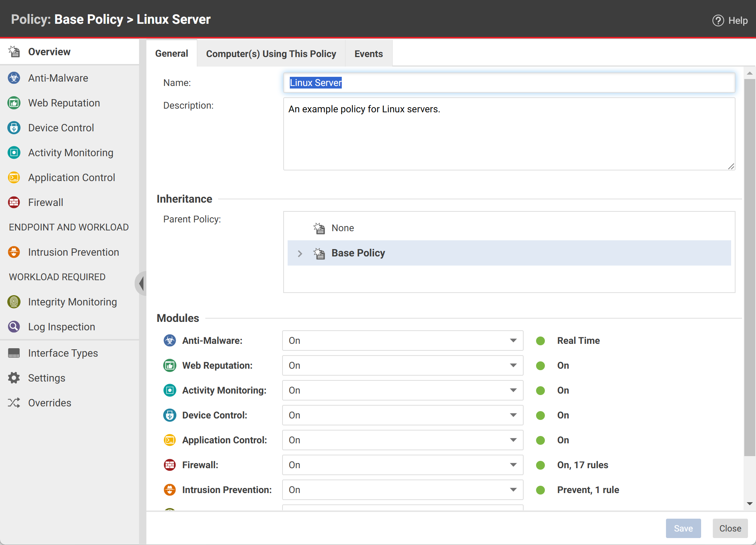Click the Application Control icon in Modules
Image resolution: width=756 pixels, height=545 pixels.
point(169,440)
